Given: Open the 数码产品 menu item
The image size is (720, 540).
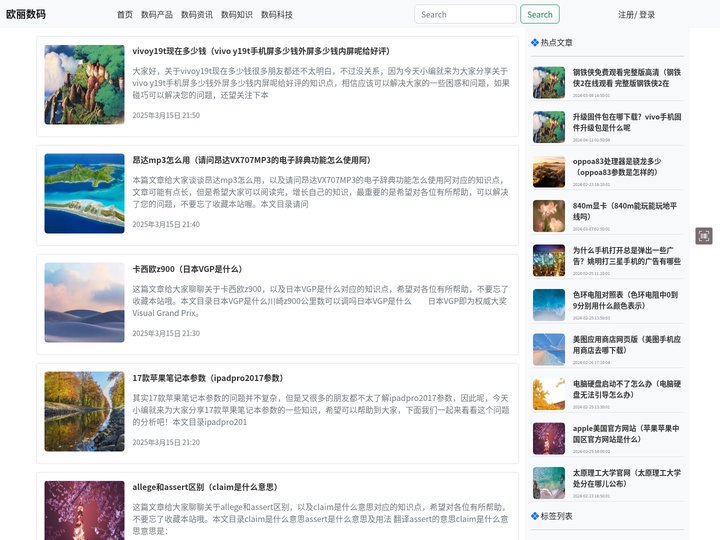Looking at the screenshot, I should click(x=157, y=15).
